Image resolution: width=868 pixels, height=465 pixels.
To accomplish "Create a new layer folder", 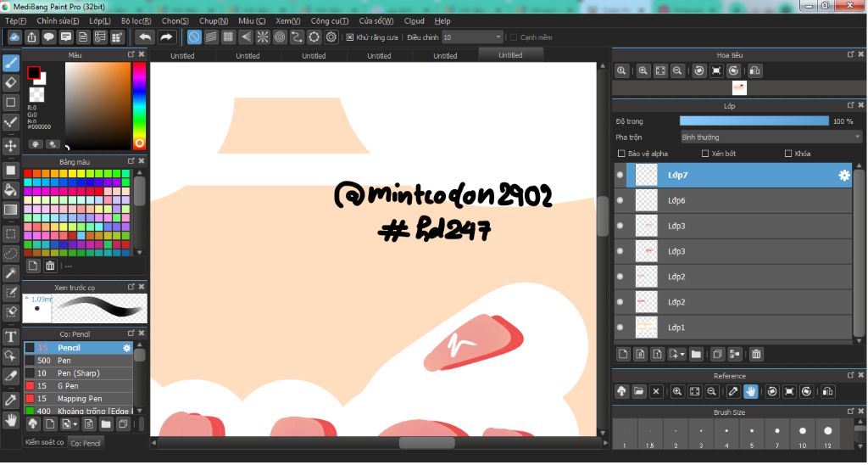I will (696, 354).
